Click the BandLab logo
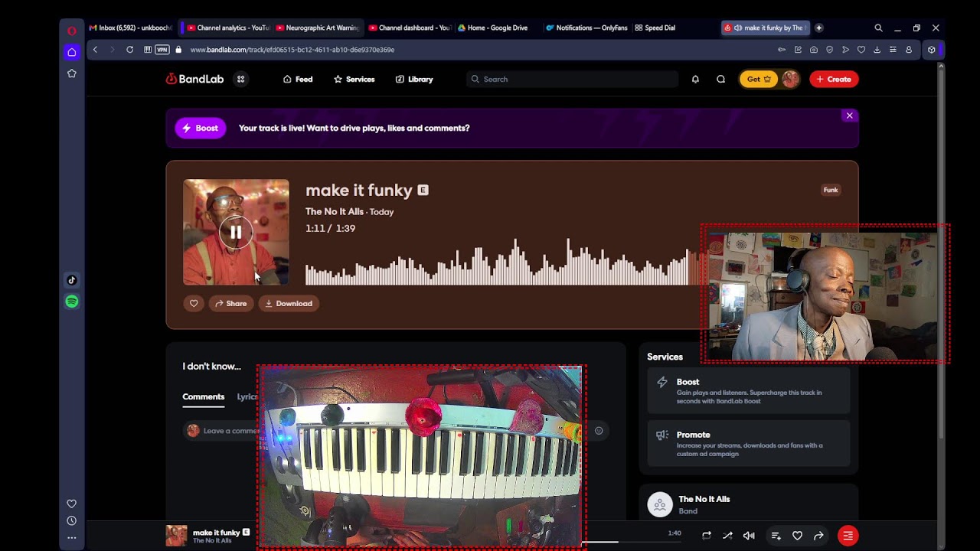980x551 pixels. pos(194,79)
